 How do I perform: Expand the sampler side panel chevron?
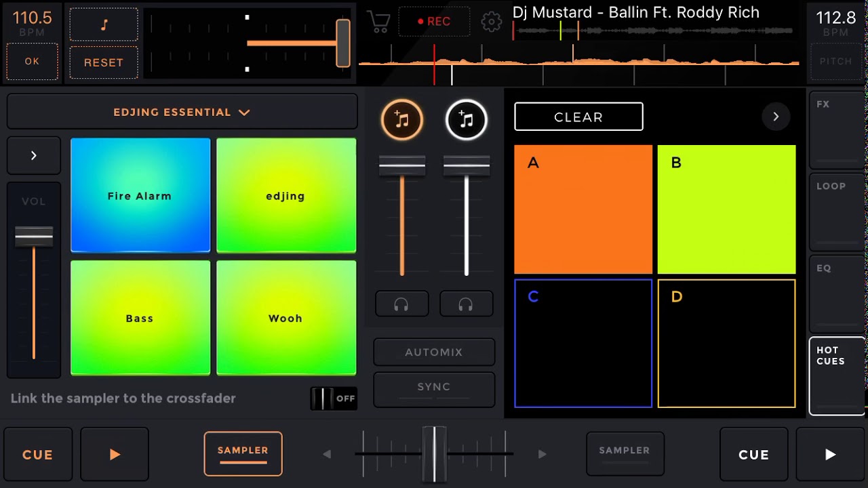tap(33, 155)
